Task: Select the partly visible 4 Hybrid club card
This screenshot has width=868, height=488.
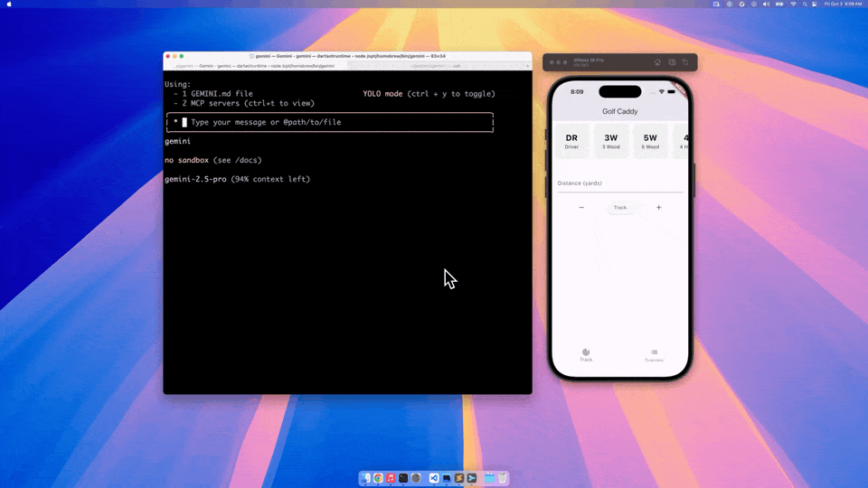Action: [x=682, y=141]
